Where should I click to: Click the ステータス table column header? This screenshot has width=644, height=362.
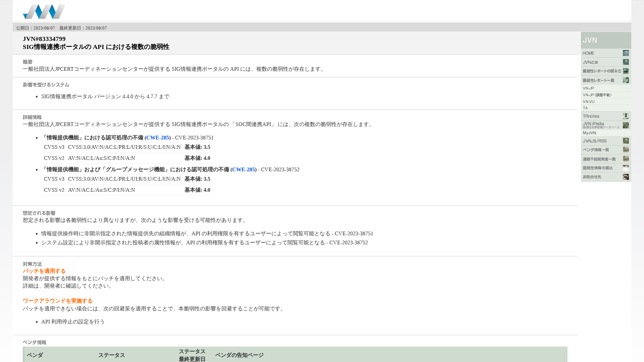112,355
